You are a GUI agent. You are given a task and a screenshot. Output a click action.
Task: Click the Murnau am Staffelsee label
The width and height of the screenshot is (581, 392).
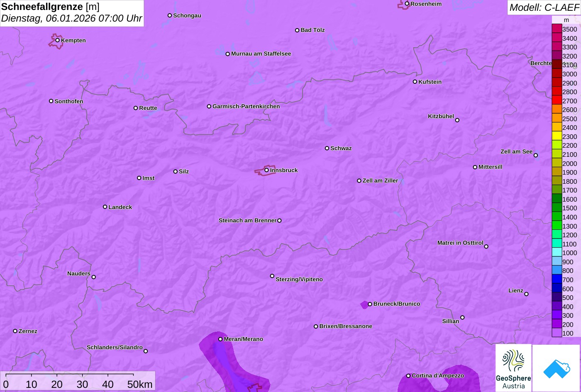click(x=261, y=54)
